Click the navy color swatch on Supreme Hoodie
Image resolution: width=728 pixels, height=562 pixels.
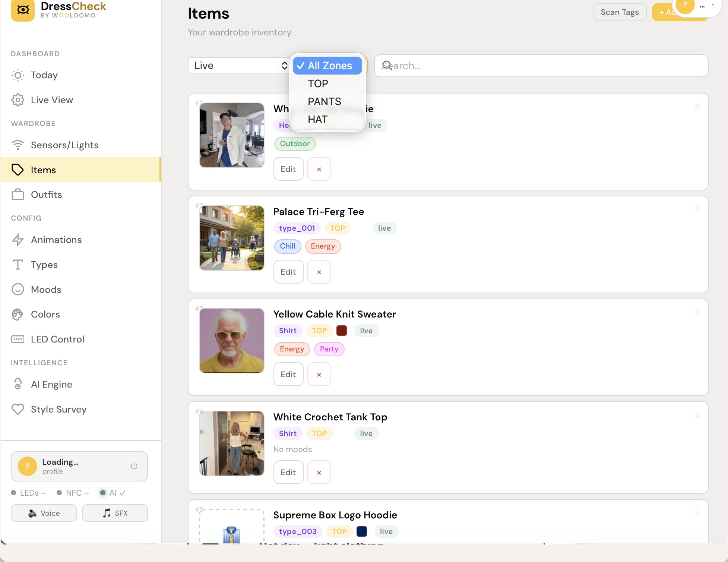(362, 531)
